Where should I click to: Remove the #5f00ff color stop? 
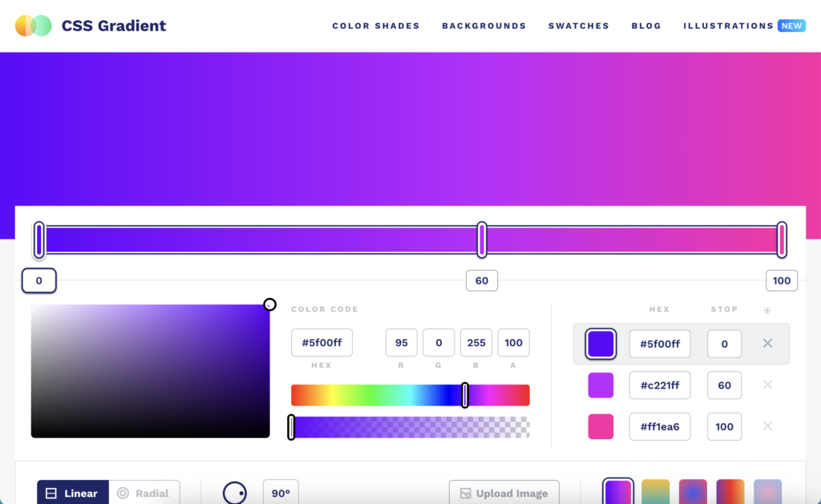click(x=767, y=344)
